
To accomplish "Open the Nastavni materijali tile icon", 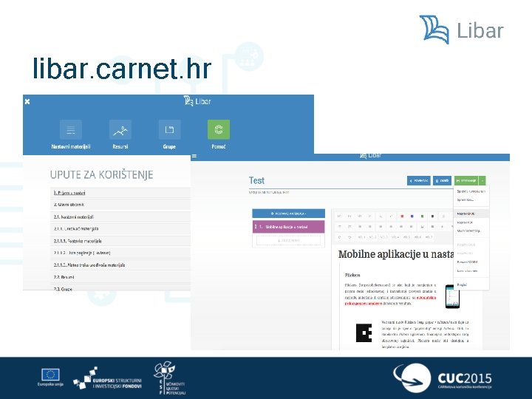I will coord(71,129).
